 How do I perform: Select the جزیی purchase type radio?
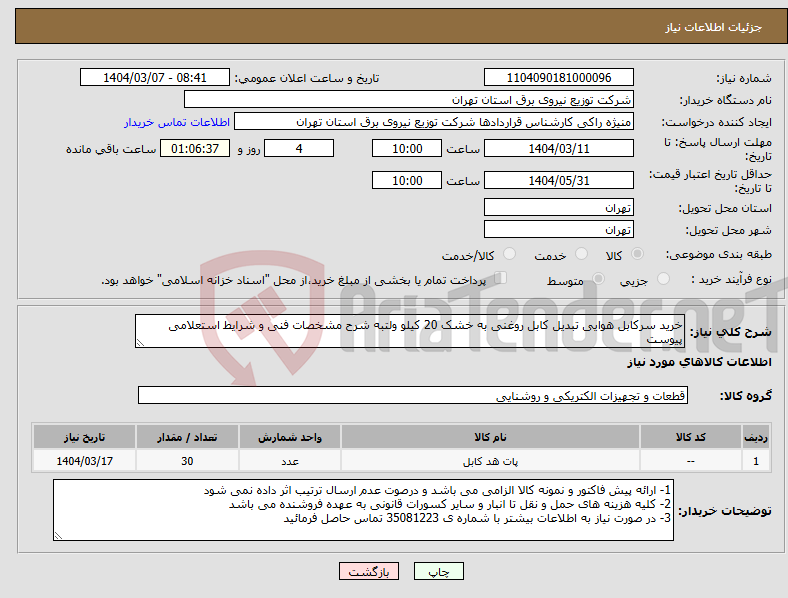(x=663, y=278)
